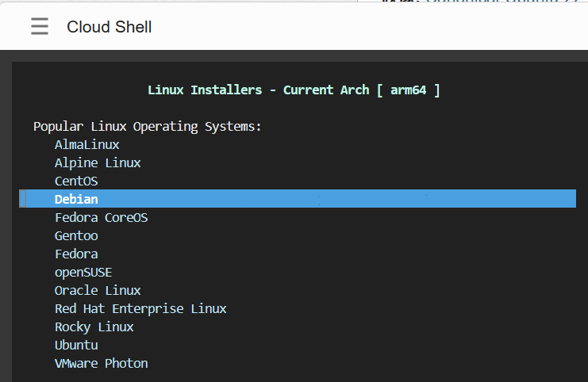Choose Red Hat Enterprise Linux
Viewport: 588px width, 382px height.
[x=140, y=308]
